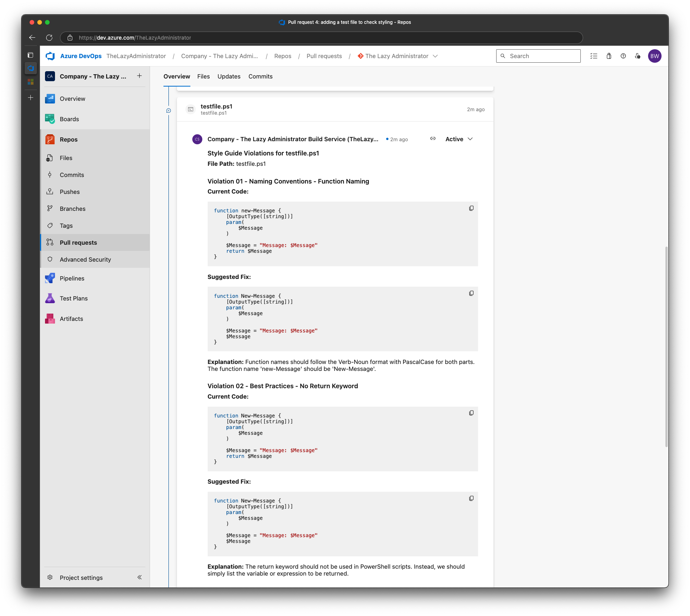Open the Boards section

coord(95,119)
